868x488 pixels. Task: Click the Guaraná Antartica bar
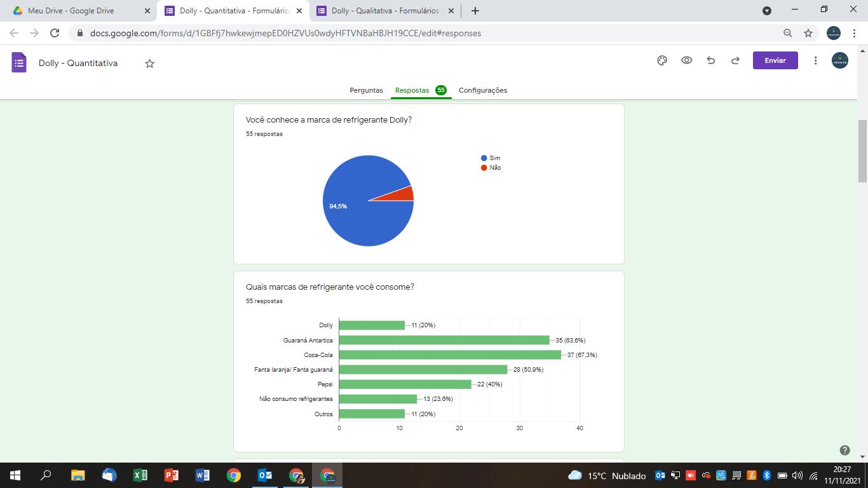click(x=444, y=340)
